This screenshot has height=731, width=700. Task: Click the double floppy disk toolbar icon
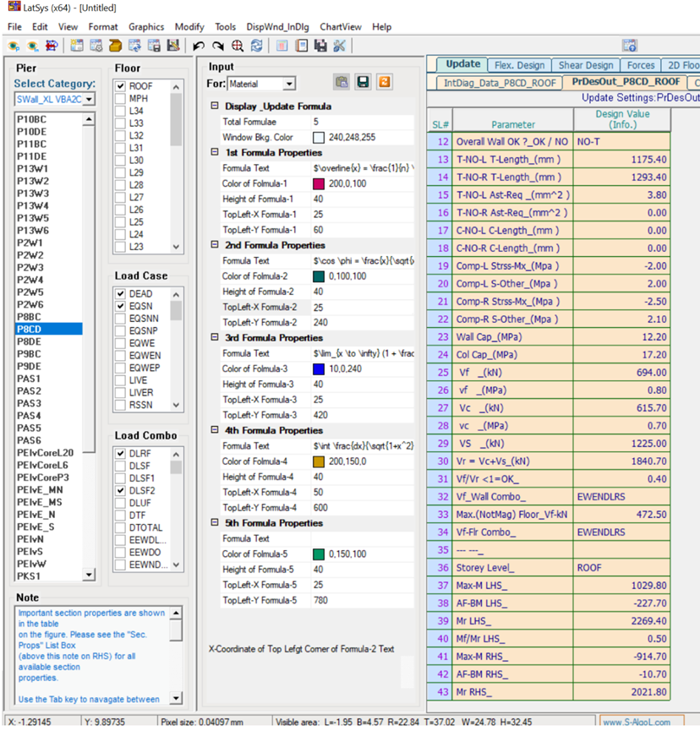pyautogui.click(x=320, y=46)
